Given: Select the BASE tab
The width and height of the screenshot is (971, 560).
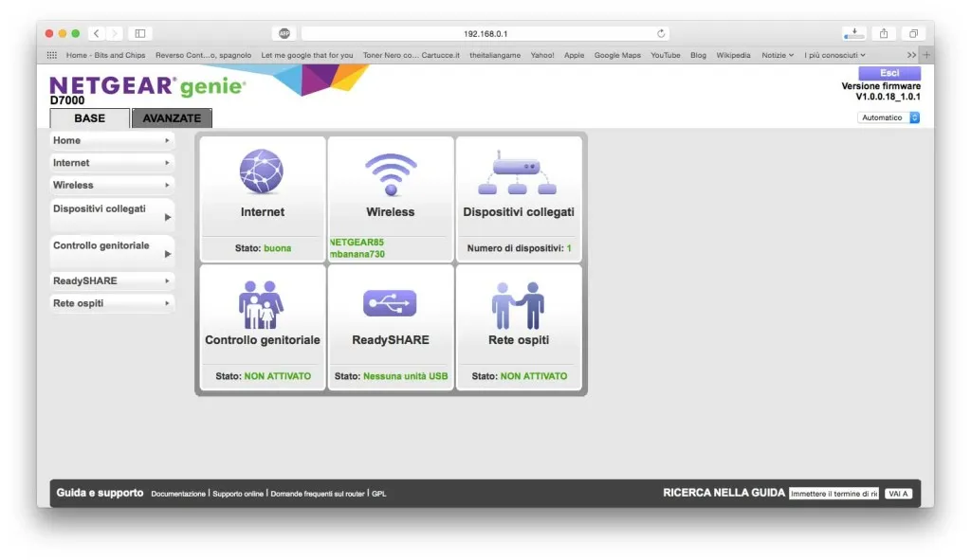Looking at the screenshot, I should pyautogui.click(x=88, y=117).
